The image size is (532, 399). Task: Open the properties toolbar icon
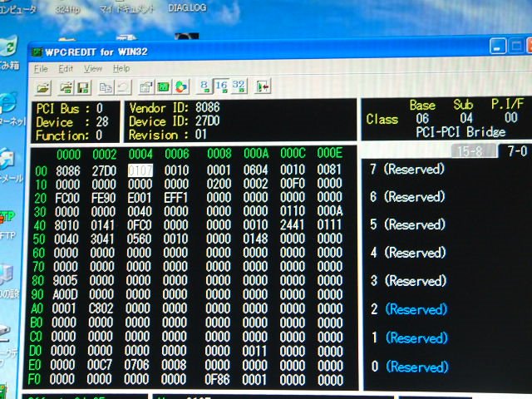pos(146,86)
